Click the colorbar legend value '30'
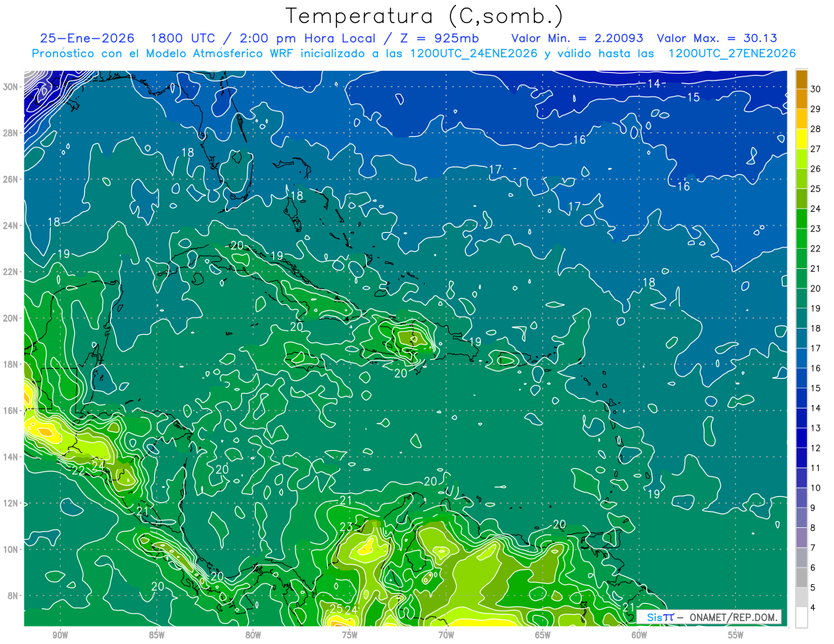This screenshot has height=644, width=834. 816,89
